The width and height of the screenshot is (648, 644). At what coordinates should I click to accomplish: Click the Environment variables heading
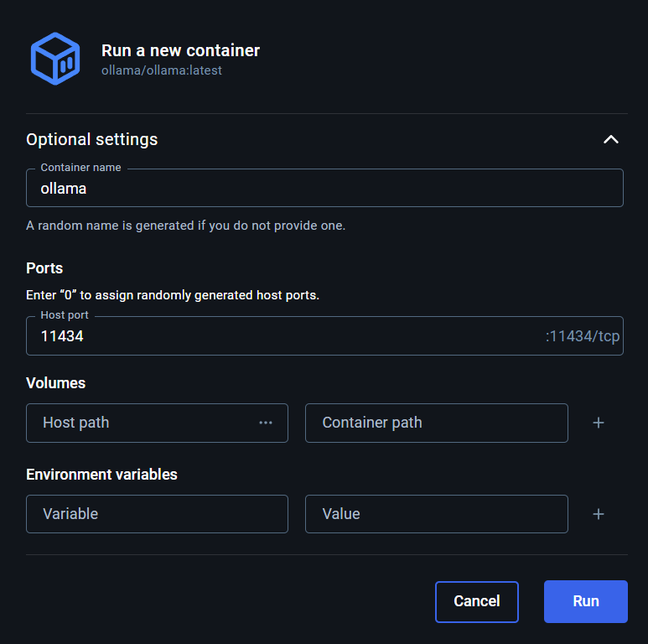tap(101, 475)
